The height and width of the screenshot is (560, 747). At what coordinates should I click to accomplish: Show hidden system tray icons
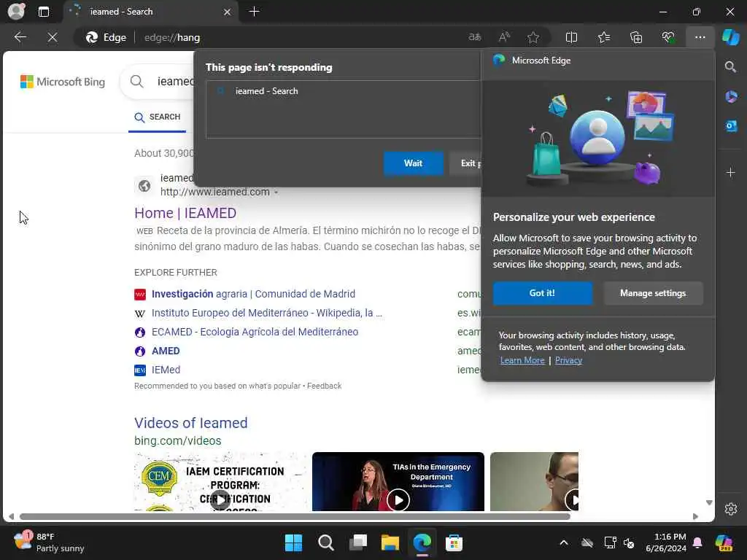tap(564, 542)
